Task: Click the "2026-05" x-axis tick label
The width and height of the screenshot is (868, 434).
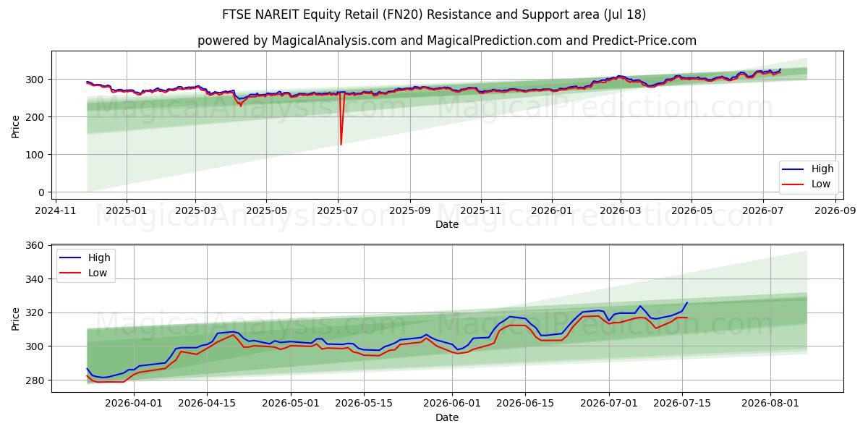Action: 692,210
